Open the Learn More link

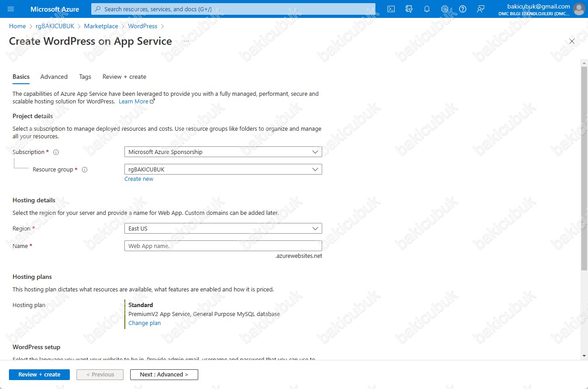(136, 102)
